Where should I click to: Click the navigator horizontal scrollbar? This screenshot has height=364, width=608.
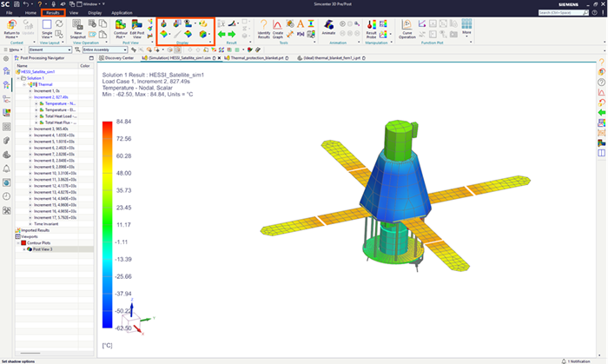coord(30,354)
